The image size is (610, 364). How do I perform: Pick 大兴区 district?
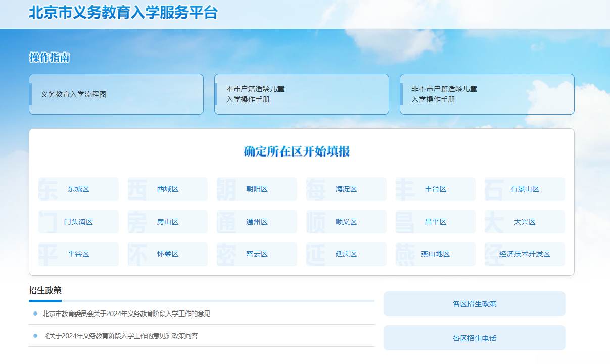click(525, 222)
